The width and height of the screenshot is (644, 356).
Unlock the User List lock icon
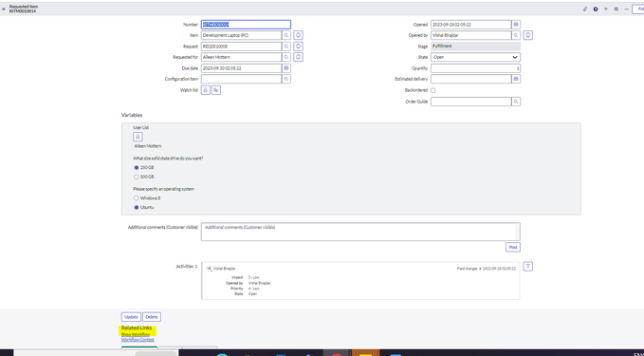click(138, 137)
